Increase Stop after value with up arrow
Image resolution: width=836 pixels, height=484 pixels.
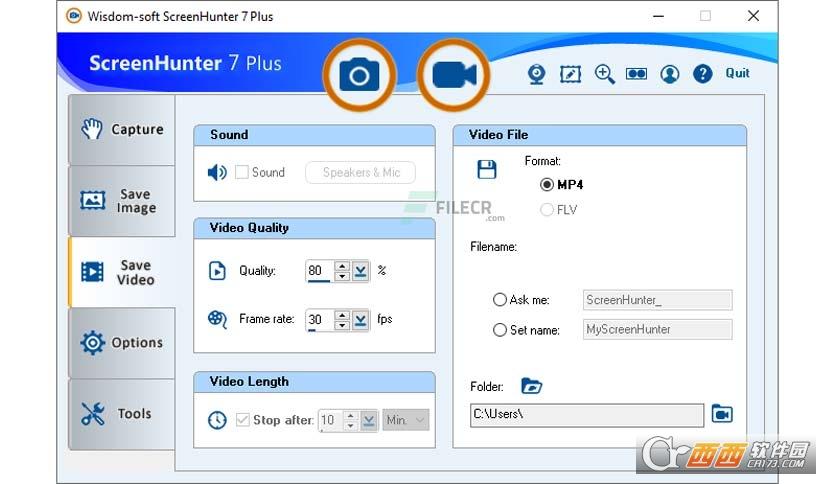click(350, 415)
